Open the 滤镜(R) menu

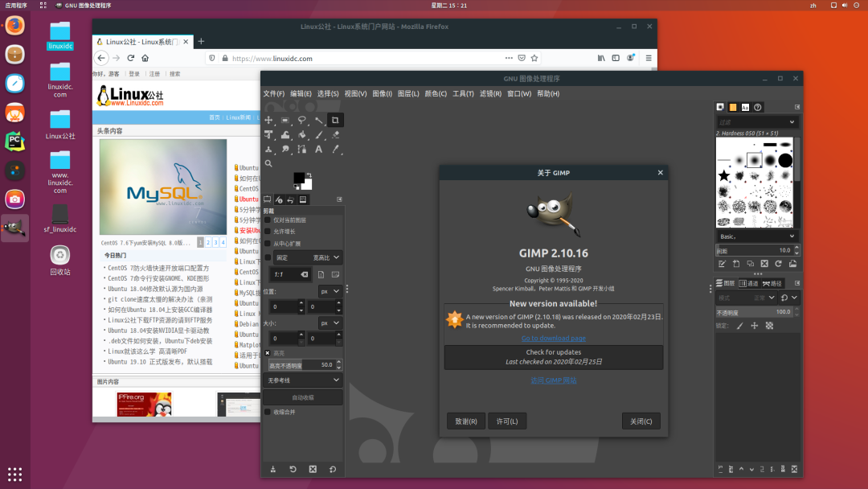490,93
